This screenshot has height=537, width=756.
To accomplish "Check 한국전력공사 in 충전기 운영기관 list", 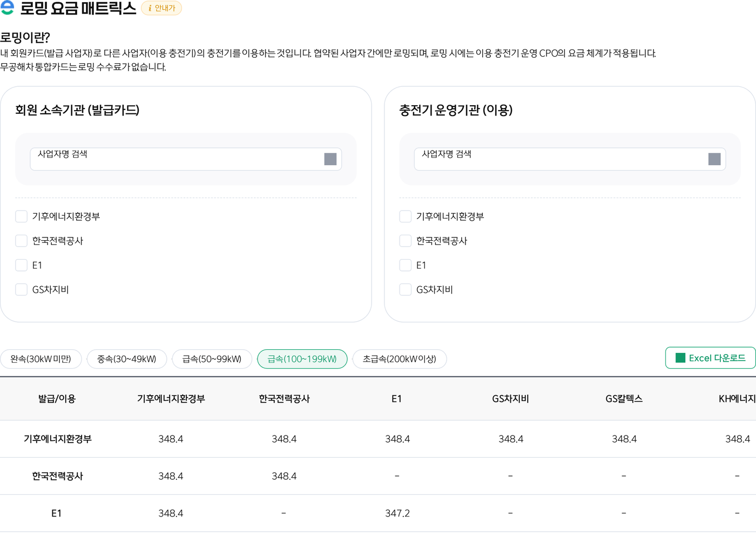I will 406,241.
